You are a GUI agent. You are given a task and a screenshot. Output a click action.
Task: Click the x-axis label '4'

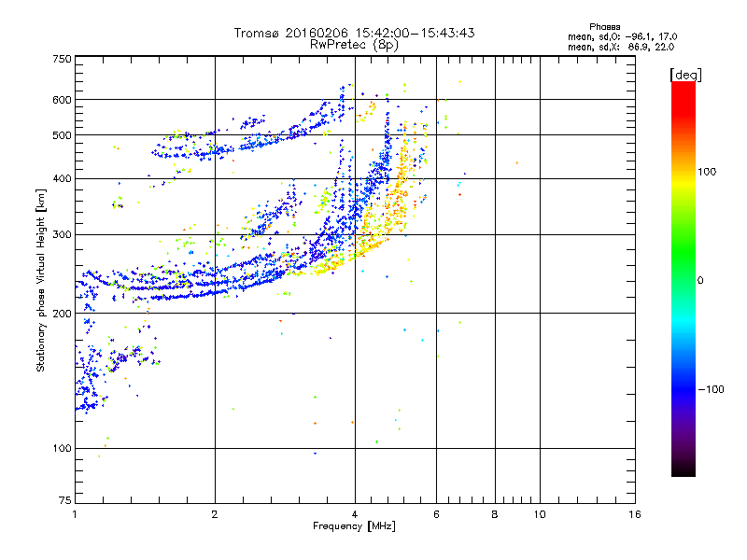click(355, 514)
